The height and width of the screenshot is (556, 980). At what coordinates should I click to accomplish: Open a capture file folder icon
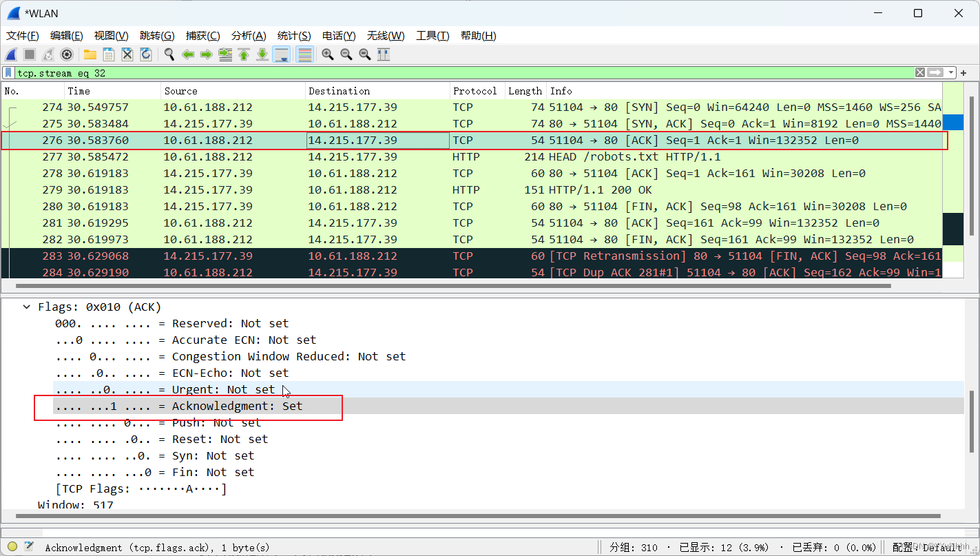coord(90,54)
